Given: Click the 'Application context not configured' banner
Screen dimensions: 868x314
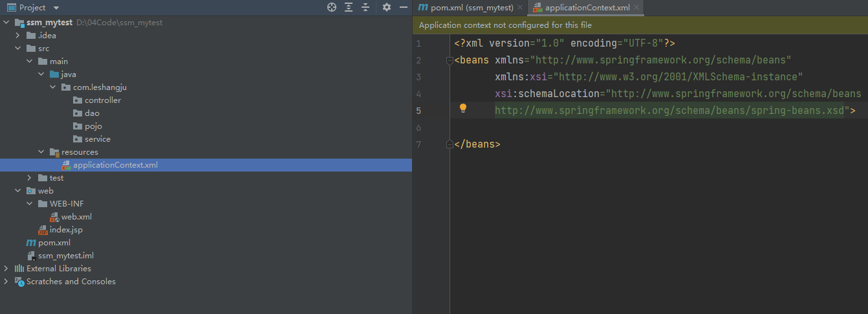Looking at the screenshot, I should coord(640,25).
